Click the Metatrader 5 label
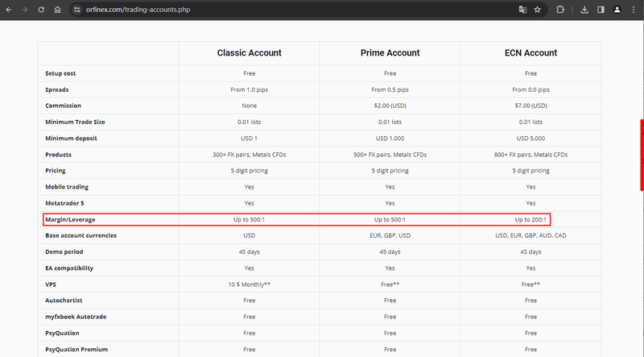 click(64, 203)
